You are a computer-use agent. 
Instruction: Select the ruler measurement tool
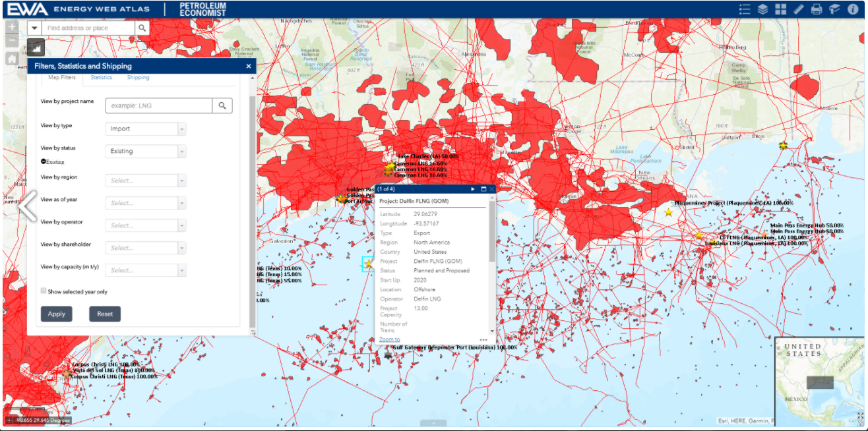[x=799, y=9]
